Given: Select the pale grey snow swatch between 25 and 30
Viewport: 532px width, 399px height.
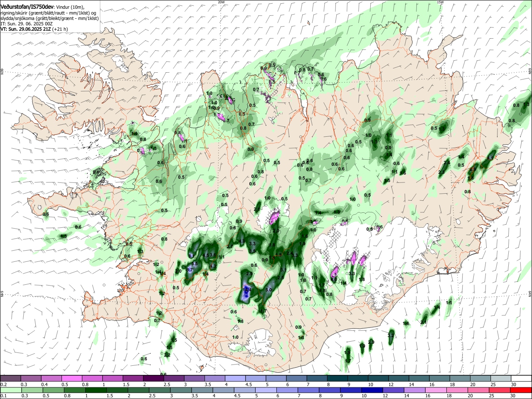Looking at the screenshot, I should tap(501, 378).
